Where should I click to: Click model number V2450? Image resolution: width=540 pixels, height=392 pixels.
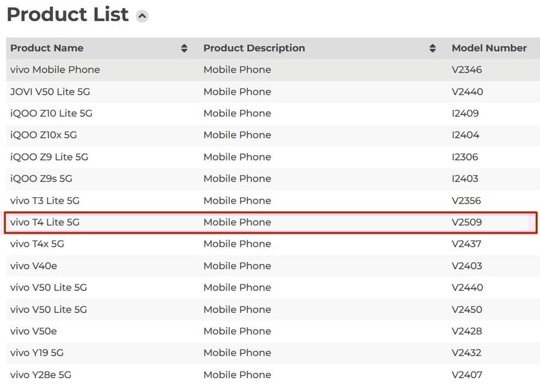(x=467, y=309)
